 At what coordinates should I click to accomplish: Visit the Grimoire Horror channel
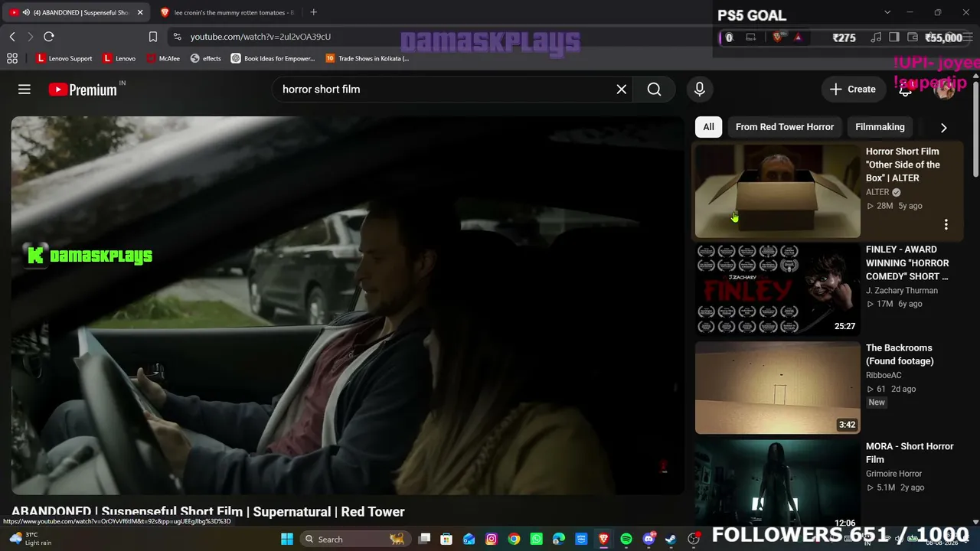[893, 474]
